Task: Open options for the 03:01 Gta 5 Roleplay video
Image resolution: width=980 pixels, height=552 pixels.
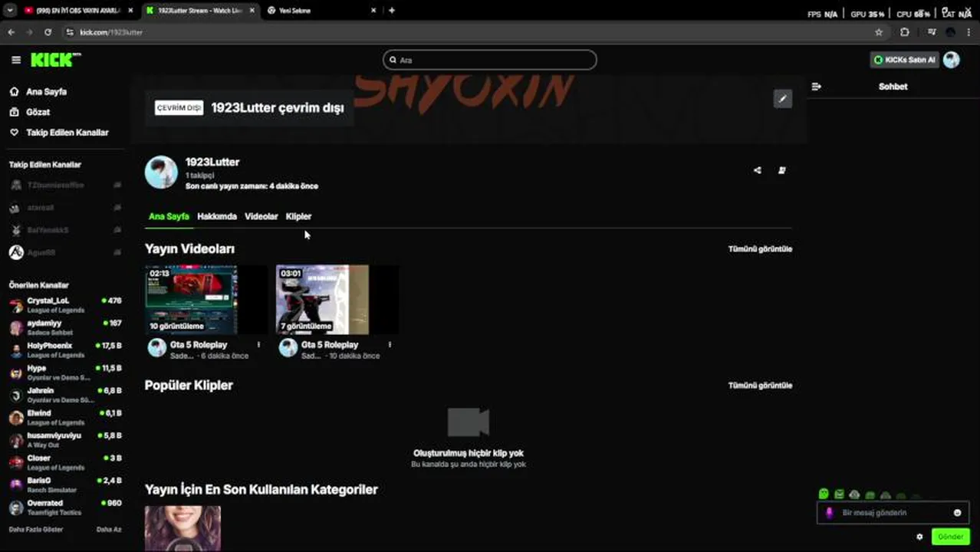Action: point(390,345)
